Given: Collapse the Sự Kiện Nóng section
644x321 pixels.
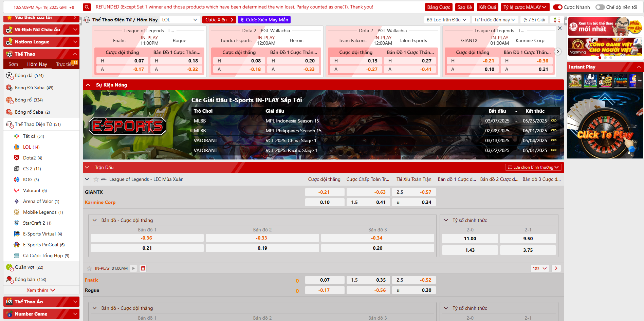Looking at the screenshot, I should [88, 85].
